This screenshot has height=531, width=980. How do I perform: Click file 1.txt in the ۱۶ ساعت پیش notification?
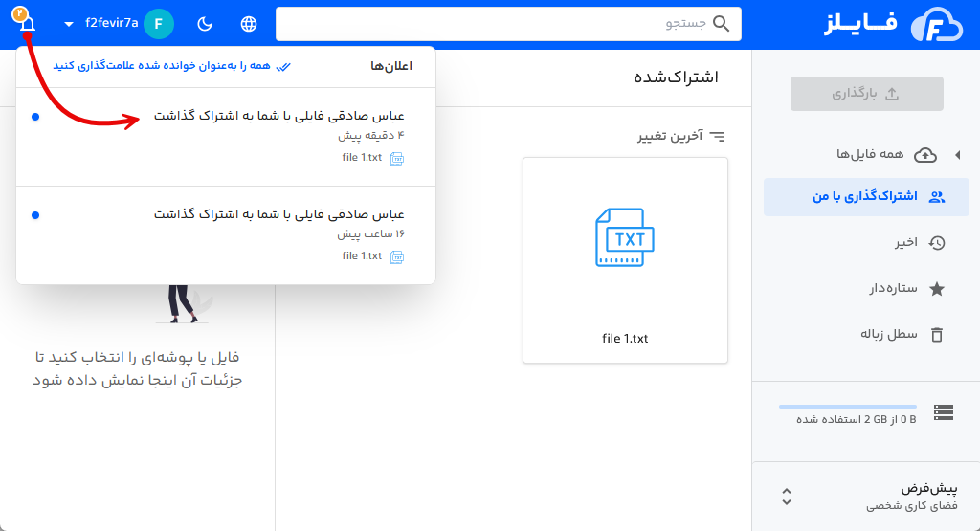point(362,256)
